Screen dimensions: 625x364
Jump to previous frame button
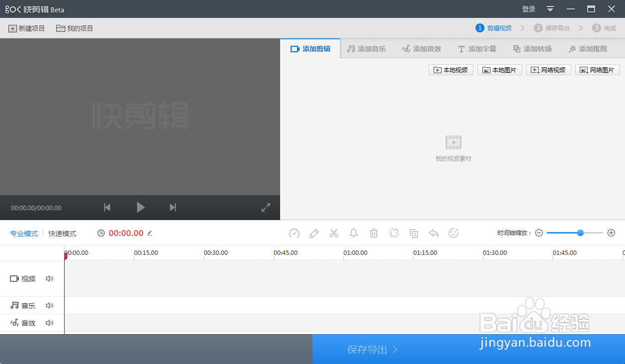coord(107,207)
